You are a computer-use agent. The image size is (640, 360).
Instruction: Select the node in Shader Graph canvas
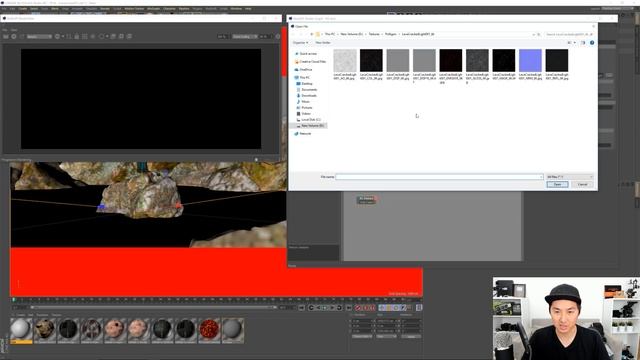pos(366,200)
